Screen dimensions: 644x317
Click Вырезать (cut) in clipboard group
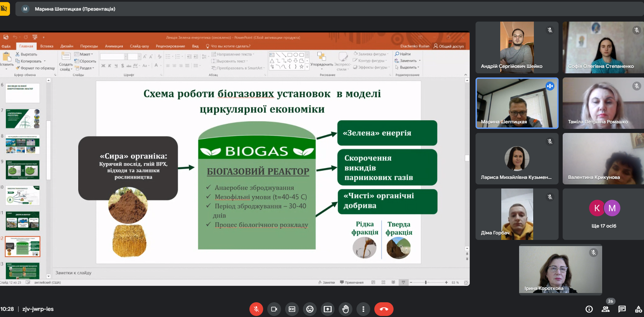[26, 54]
